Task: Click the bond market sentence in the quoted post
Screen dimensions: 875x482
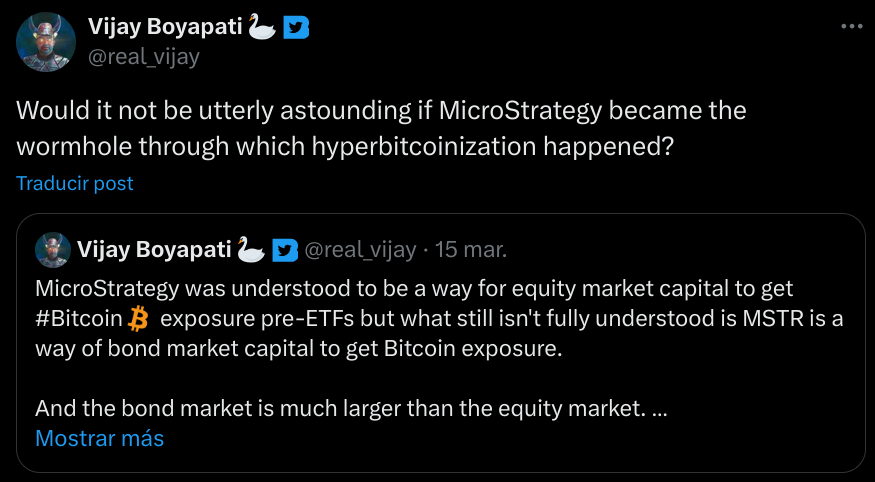Action: [335, 408]
